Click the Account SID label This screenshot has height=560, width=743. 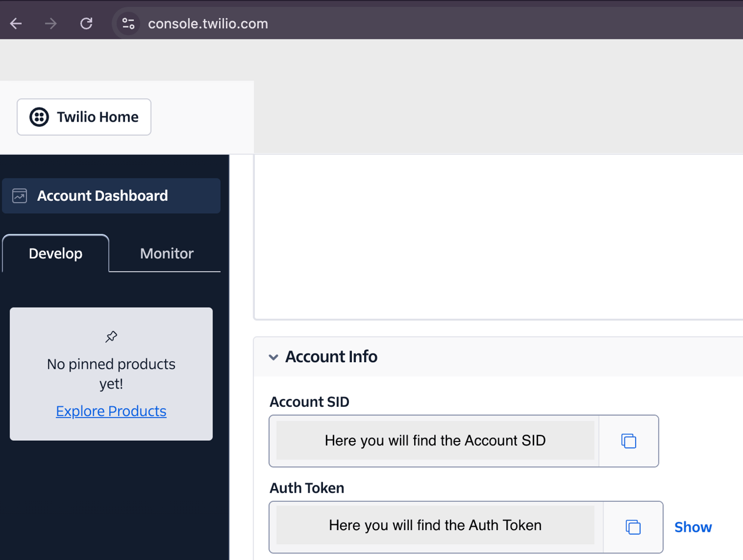pos(310,402)
